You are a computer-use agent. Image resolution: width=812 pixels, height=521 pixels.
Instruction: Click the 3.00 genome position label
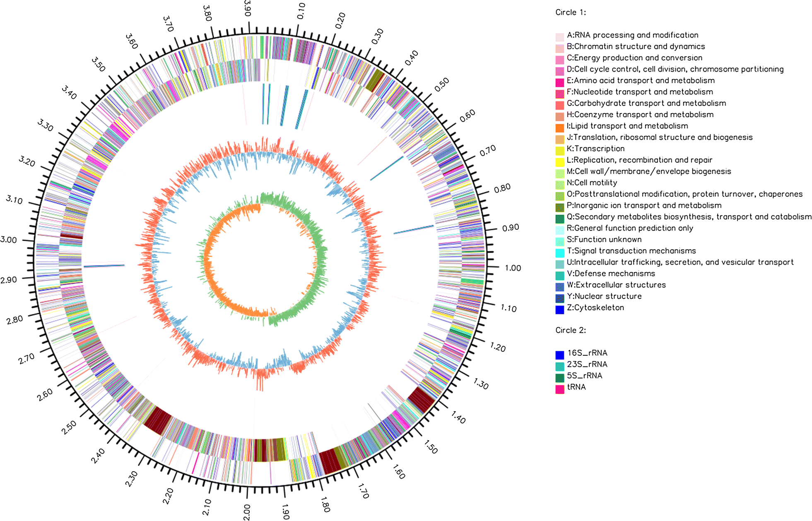click(x=8, y=240)
